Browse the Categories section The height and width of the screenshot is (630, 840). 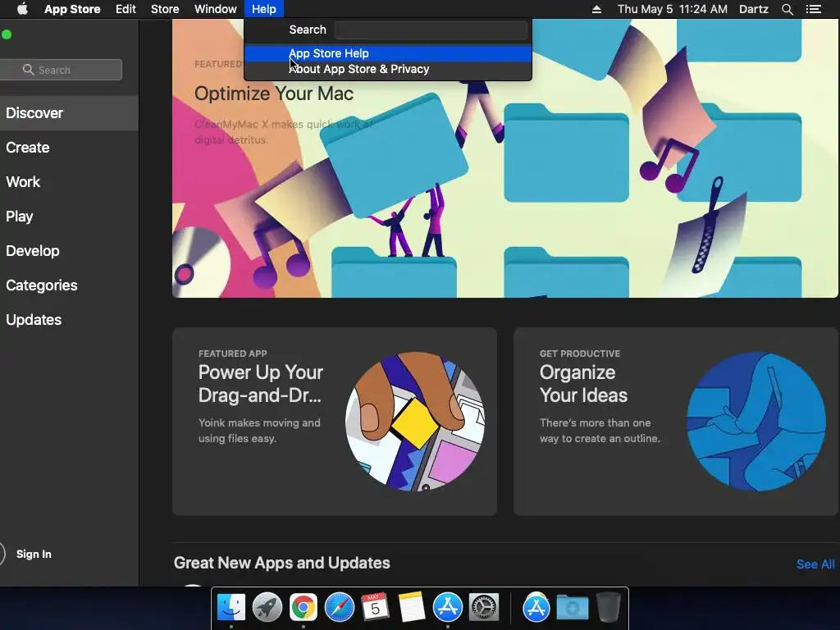[69, 285]
